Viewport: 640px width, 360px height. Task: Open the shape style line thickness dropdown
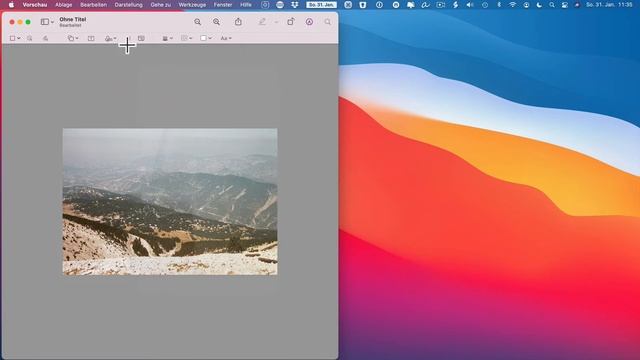point(168,38)
